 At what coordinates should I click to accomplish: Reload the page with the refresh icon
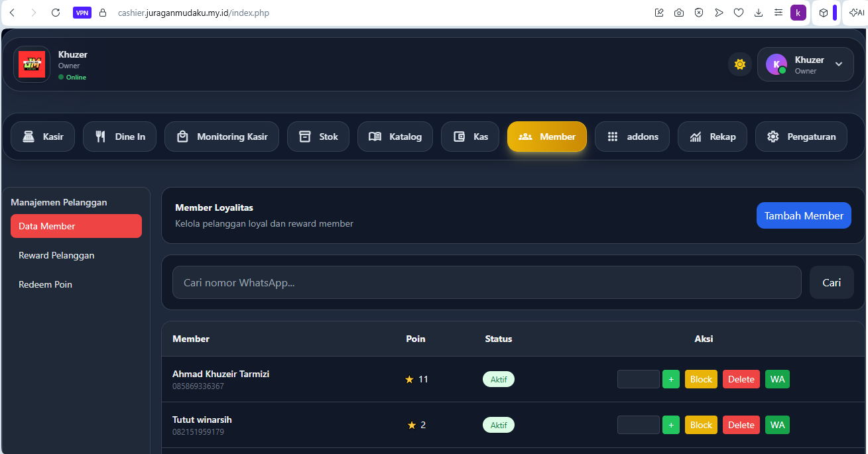point(56,13)
